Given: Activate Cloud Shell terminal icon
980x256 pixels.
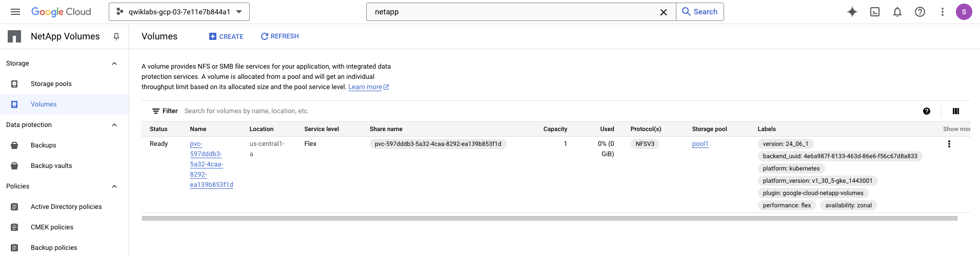Looking at the screenshot, I should pyautogui.click(x=875, y=12).
